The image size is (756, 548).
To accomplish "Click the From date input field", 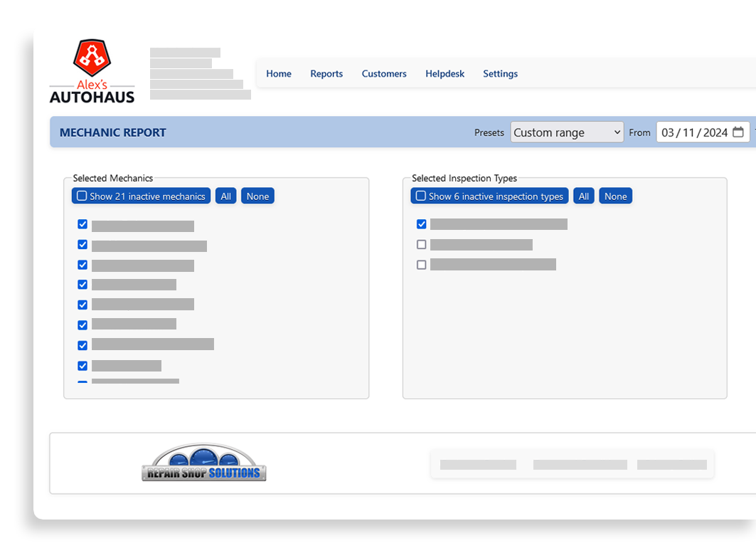I will [693, 132].
